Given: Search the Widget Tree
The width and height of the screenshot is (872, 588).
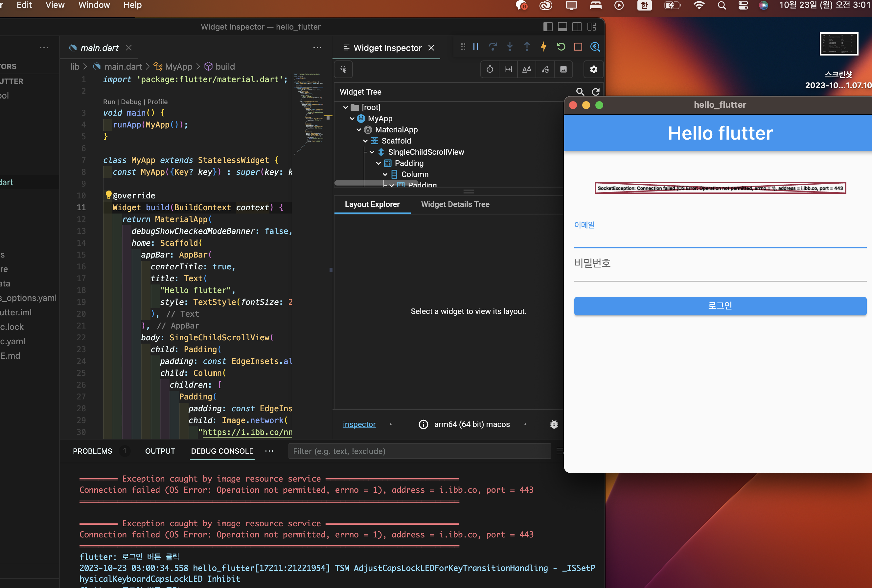Looking at the screenshot, I should point(580,92).
